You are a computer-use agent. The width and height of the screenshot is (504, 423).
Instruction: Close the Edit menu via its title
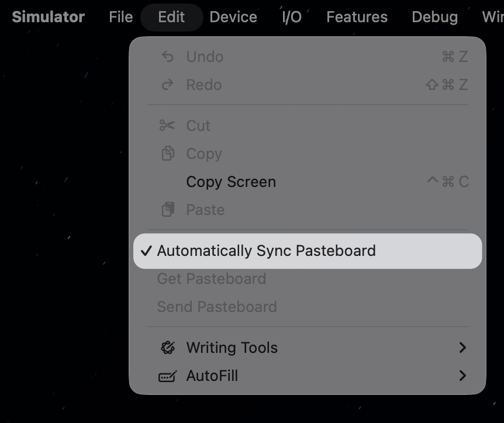click(x=171, y=17)
